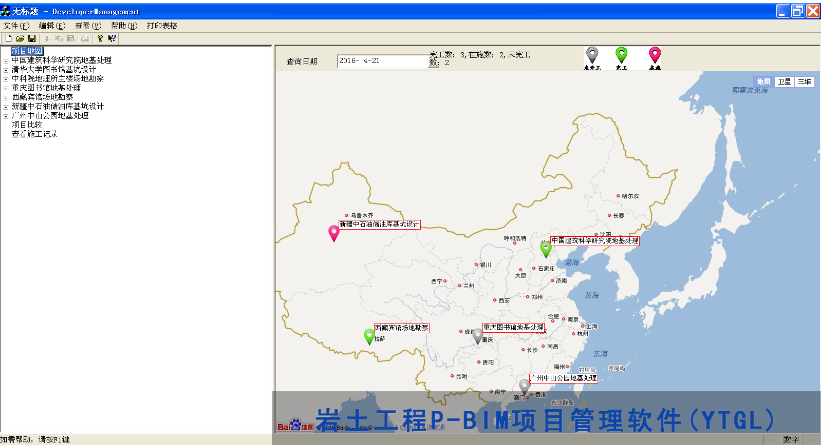
Task: Click the 乌鲁木齐 city label on map
Action: point(362,215)
